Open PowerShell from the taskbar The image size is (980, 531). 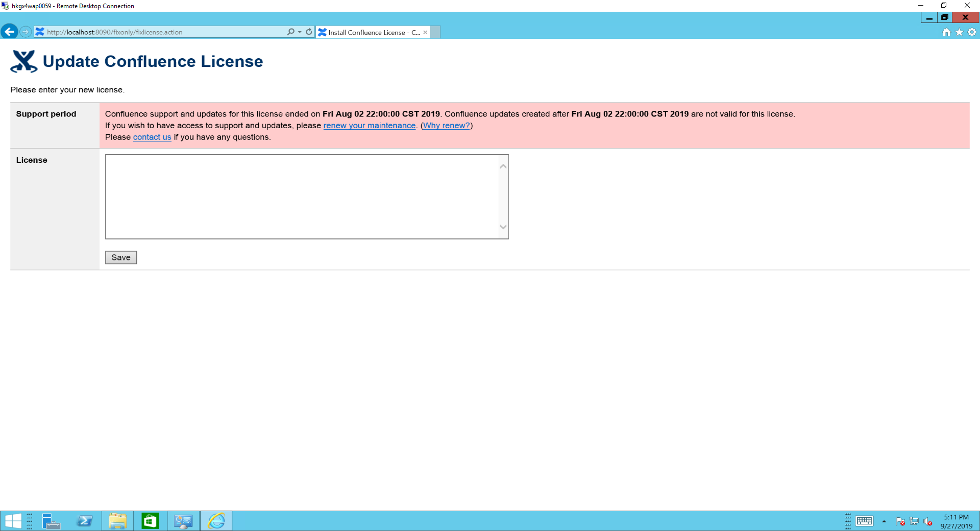[85, 521]
